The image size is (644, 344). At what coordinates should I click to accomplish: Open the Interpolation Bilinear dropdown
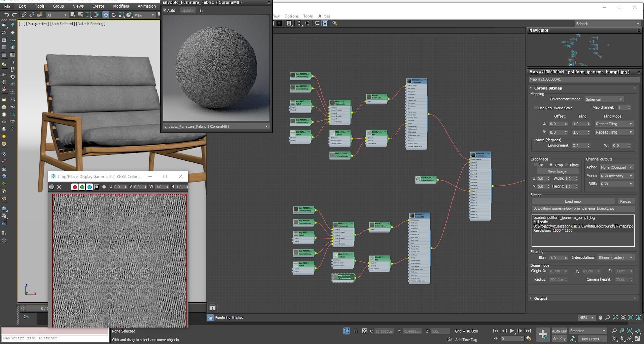(615, 258)
